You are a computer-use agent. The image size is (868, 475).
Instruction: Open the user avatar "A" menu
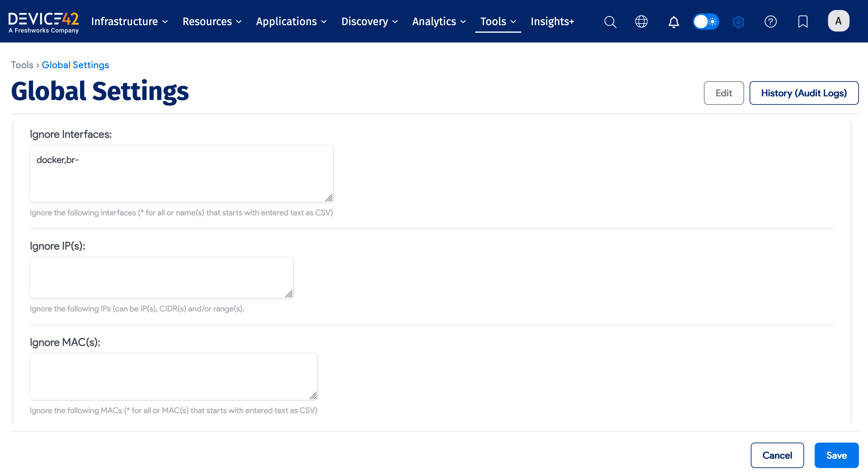[x=838, y=21]
